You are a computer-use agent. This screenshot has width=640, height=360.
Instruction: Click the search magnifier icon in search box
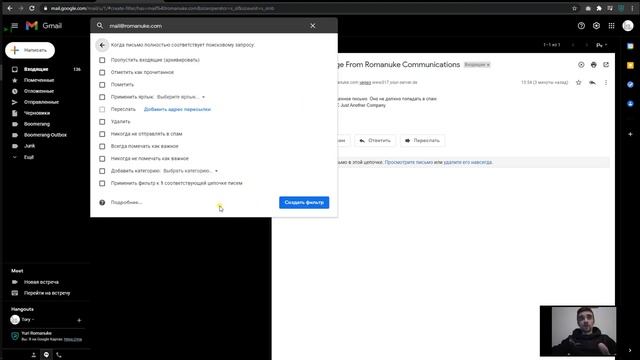coord(100,26)
